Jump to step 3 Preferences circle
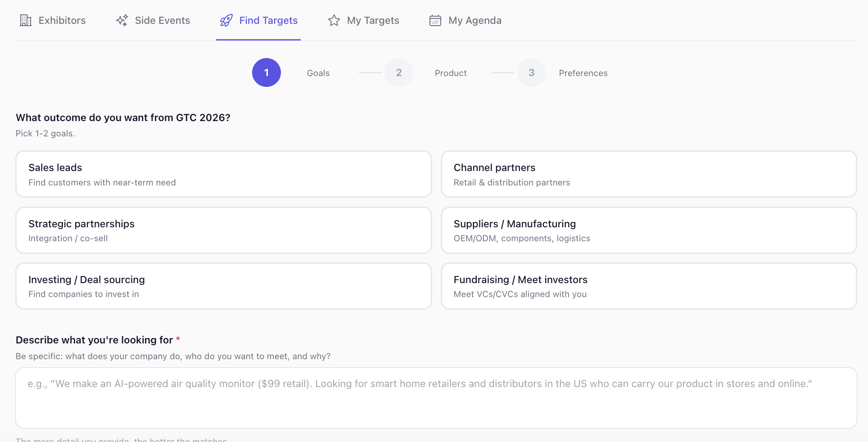 tap(531, 72)
